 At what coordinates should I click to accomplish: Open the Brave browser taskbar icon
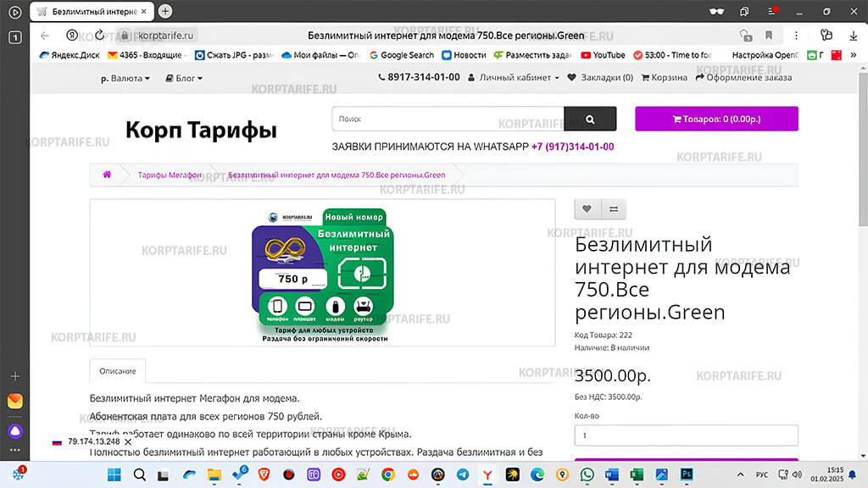(x=264, y=474)
